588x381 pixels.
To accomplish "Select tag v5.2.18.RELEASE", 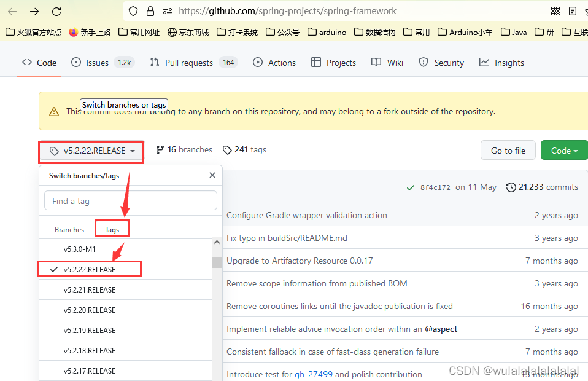I will click(125, 351).
